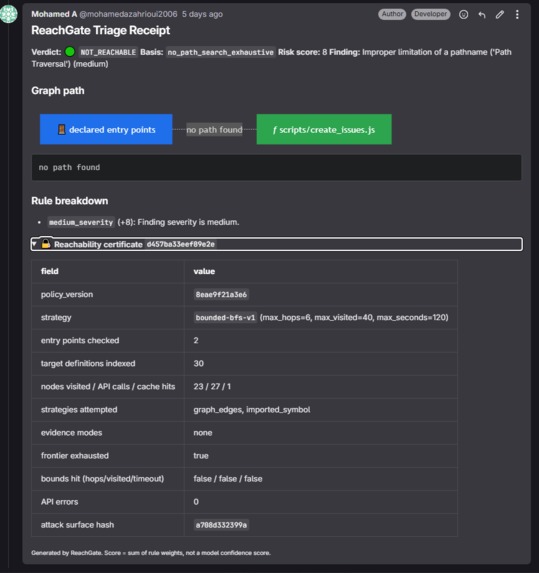This screenshot has width=539, height=573.
Task: Click the 5 days ago timestamp
Action: 202,14
